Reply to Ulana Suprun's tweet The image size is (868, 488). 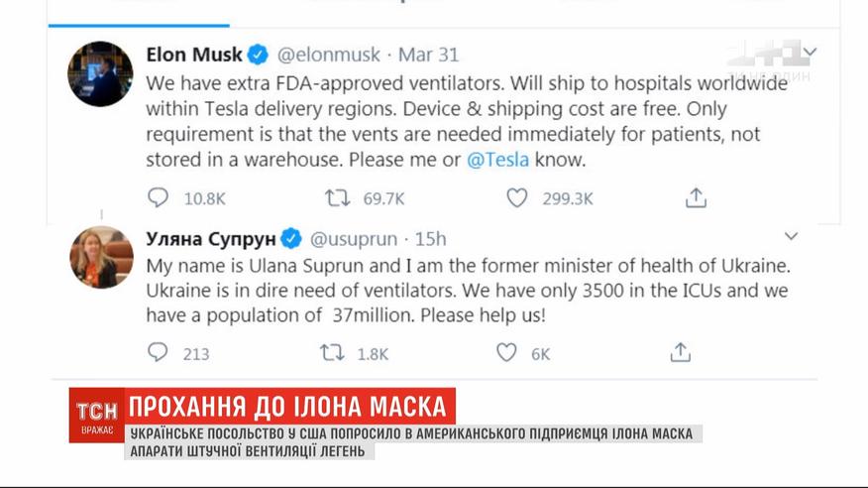tap(158, 352)
